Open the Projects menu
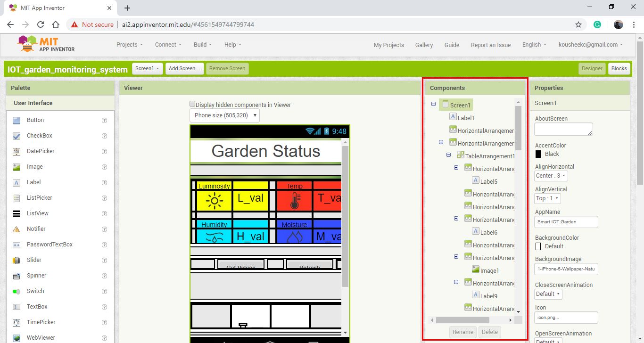Image resolution: width=644 pixels, height=343 pixels. point(129,44)
